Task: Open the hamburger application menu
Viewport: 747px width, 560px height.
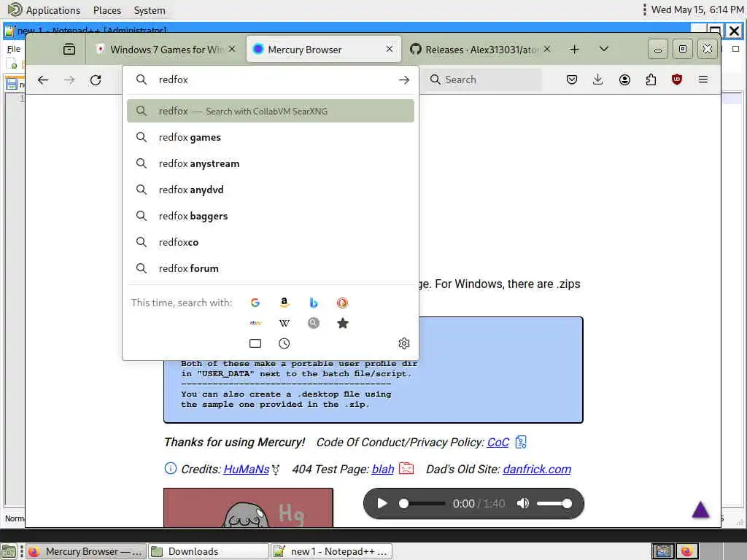Action: tap(703, 79)
